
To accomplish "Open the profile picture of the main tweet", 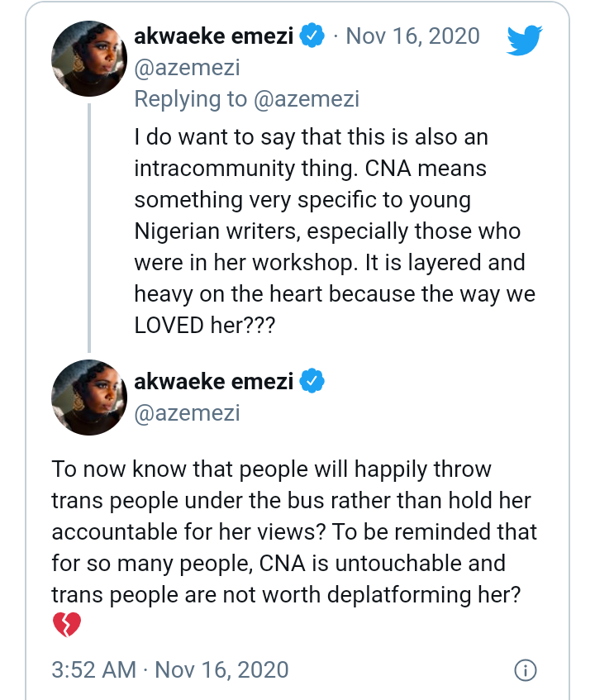I will [89, 398].
